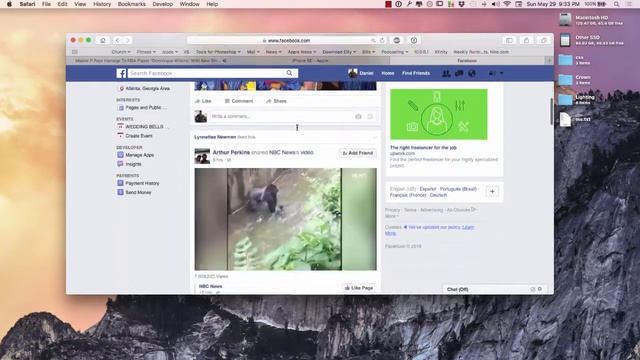The height and width of the screenshot is (360, 640).
Task: Expand the Fitness bookmarks folder
Action: click(146, 52)
